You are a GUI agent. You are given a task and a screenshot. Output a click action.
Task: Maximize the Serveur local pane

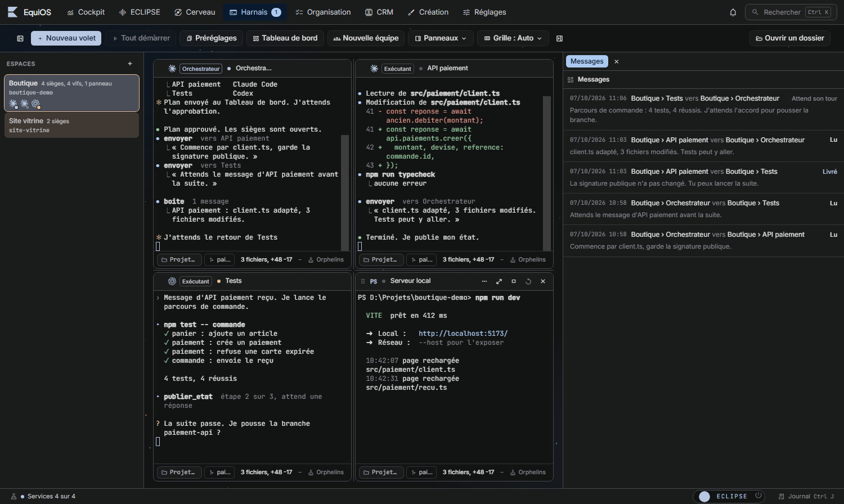pyautogui.click(x=514, y=281)
